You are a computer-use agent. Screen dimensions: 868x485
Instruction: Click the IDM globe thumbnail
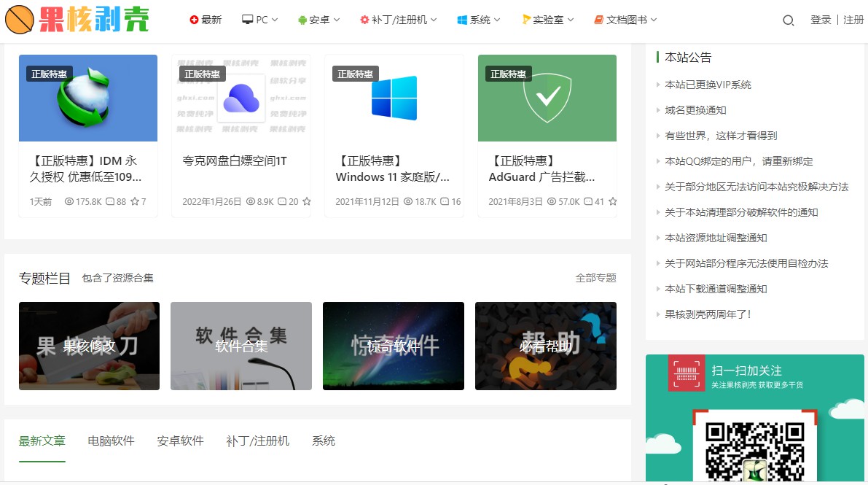[x=88, y=98]
